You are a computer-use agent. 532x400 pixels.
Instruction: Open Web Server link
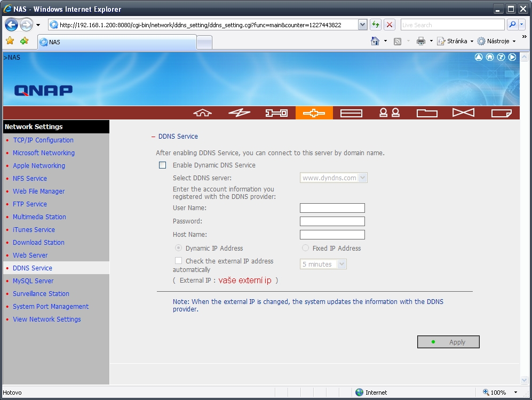pyautogui.click(x=30, y=255)
